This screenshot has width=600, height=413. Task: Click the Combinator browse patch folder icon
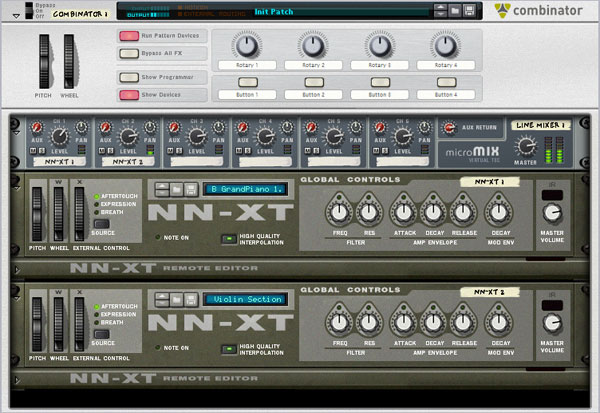coord(455,11)
